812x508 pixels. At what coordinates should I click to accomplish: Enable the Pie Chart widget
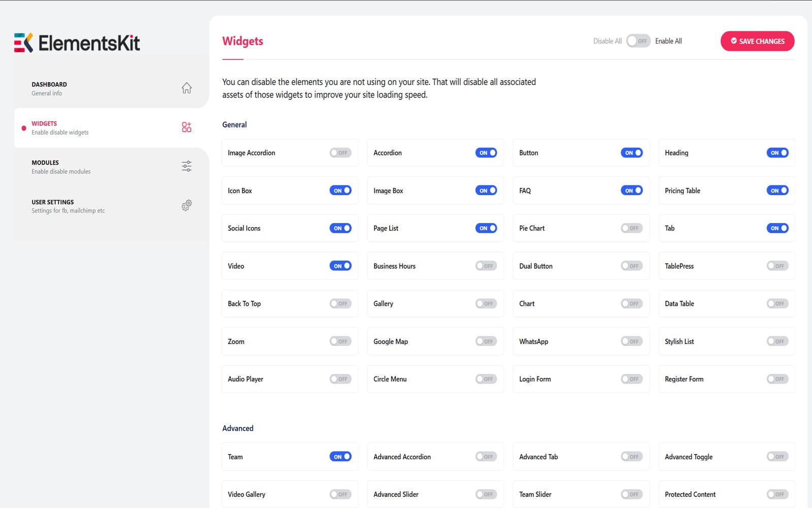coord(632,228)
